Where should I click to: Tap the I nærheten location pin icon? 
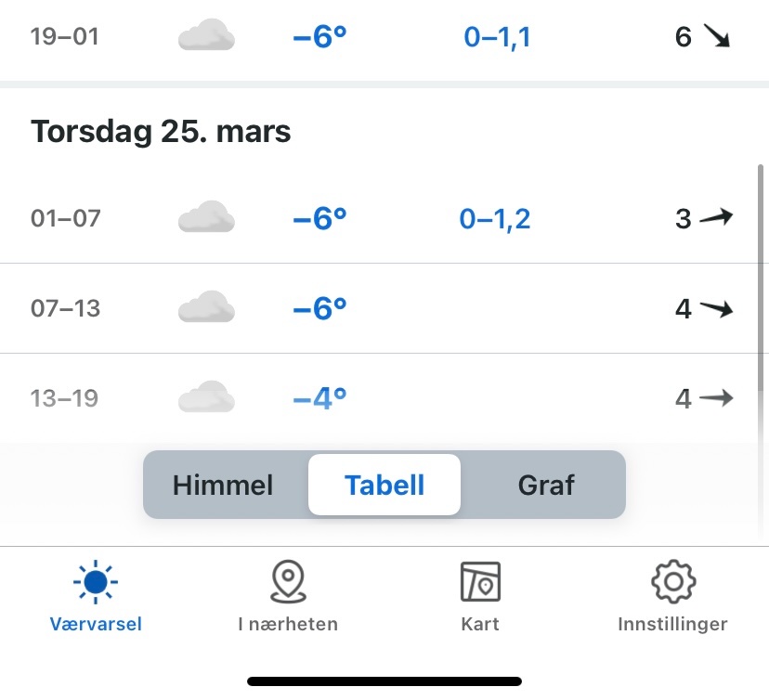tap(288, 582)
